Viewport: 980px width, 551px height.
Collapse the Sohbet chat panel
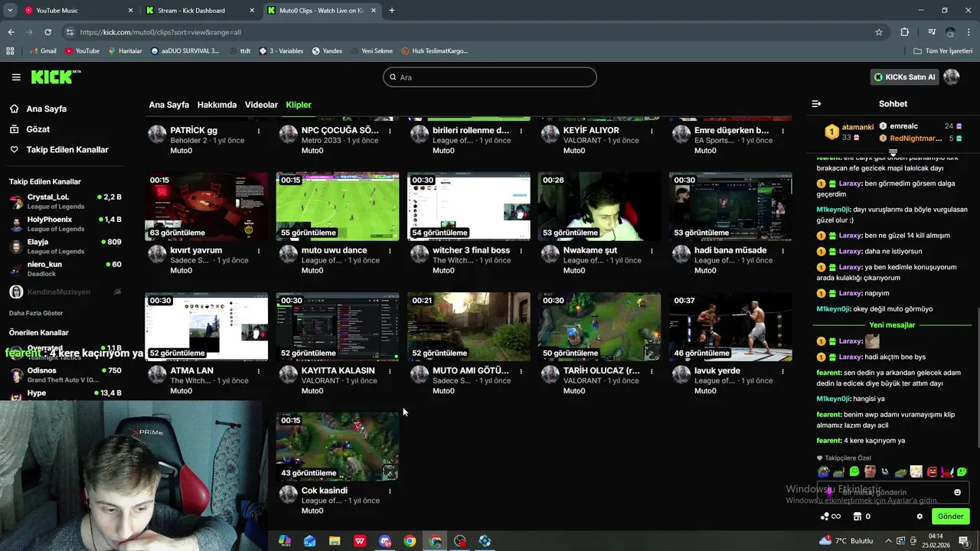pos(816,104)
